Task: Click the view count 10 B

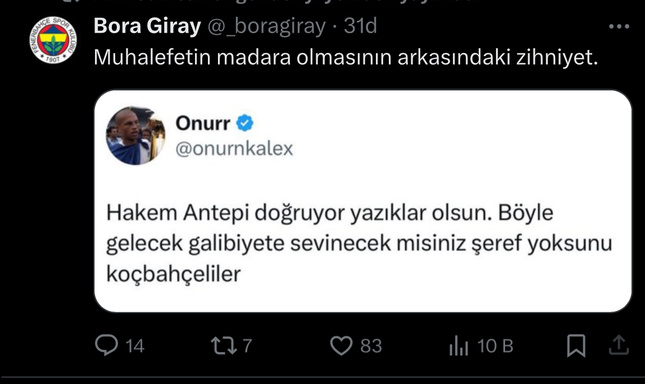Action: tap(495, 346)
